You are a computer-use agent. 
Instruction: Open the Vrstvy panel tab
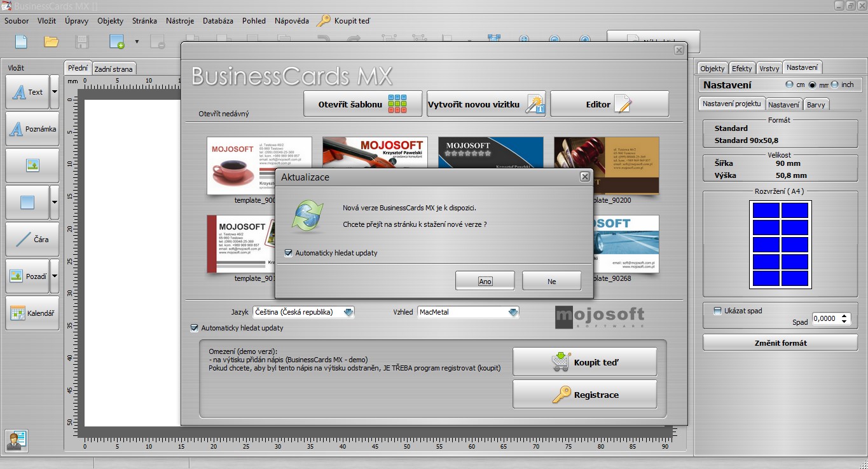click(x=769, y=68)
